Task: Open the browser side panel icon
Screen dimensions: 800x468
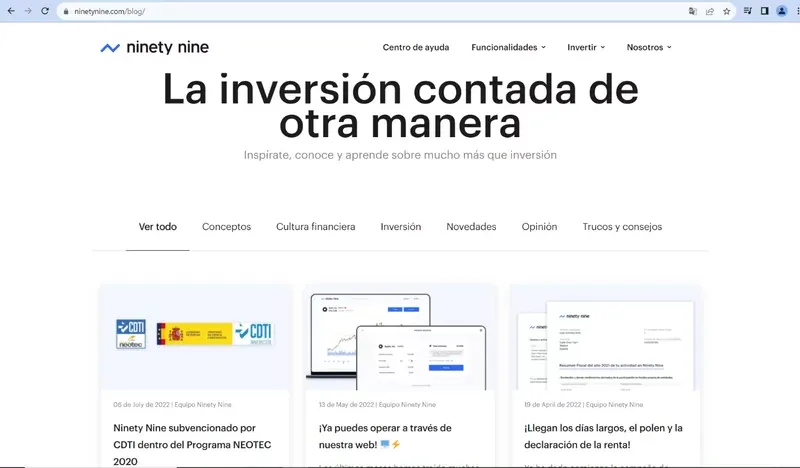Action: [764, 11]
